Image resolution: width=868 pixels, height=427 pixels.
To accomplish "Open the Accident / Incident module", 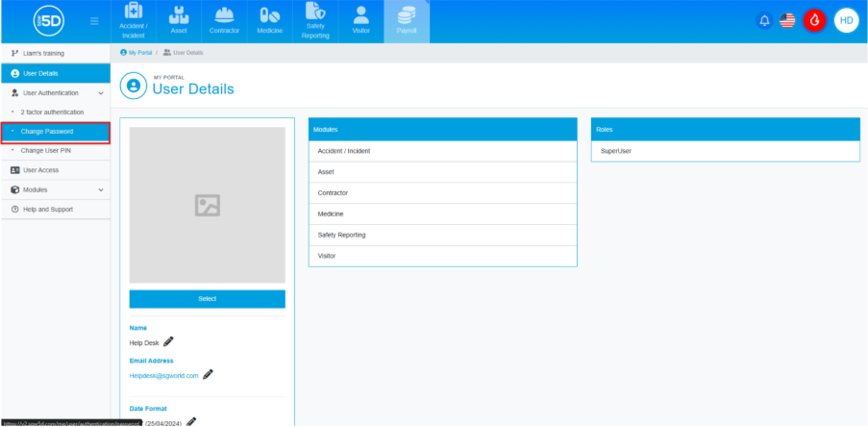I will (134, 21).
